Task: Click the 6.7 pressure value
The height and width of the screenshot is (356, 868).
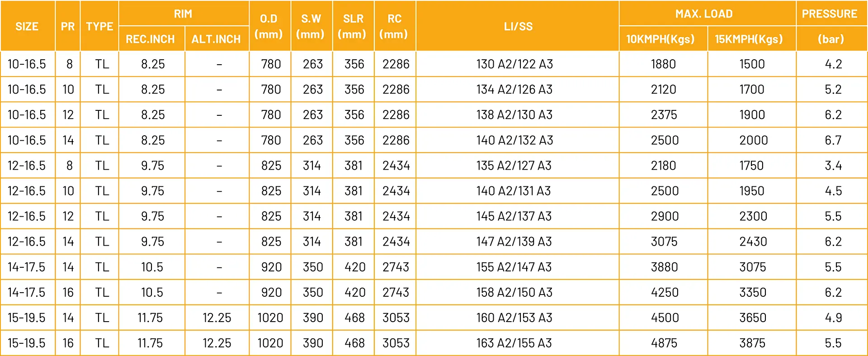Action: tap(833, 140)
